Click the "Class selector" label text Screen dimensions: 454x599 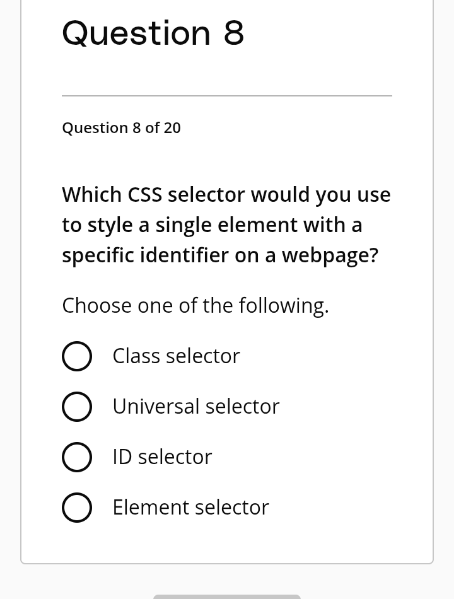(x=176, y=356)
